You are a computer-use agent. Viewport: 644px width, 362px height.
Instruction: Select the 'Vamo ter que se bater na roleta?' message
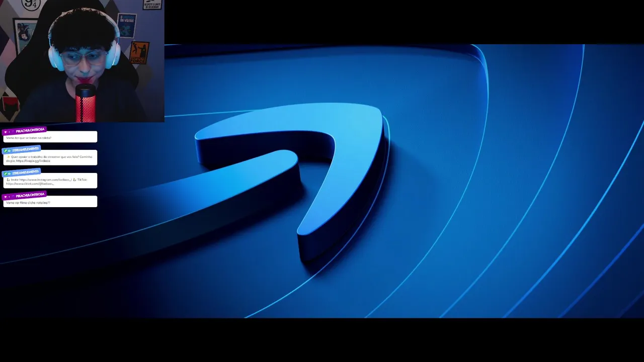coord(50,137)
